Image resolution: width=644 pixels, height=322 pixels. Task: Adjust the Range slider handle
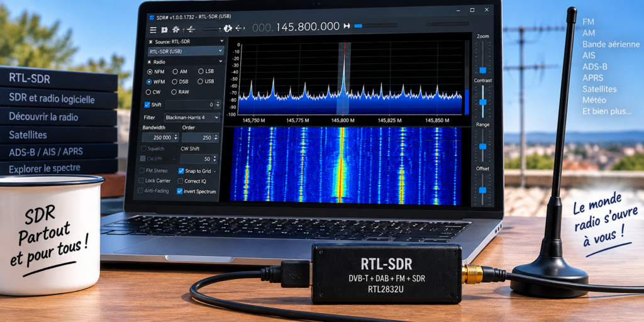pos(483,146)
